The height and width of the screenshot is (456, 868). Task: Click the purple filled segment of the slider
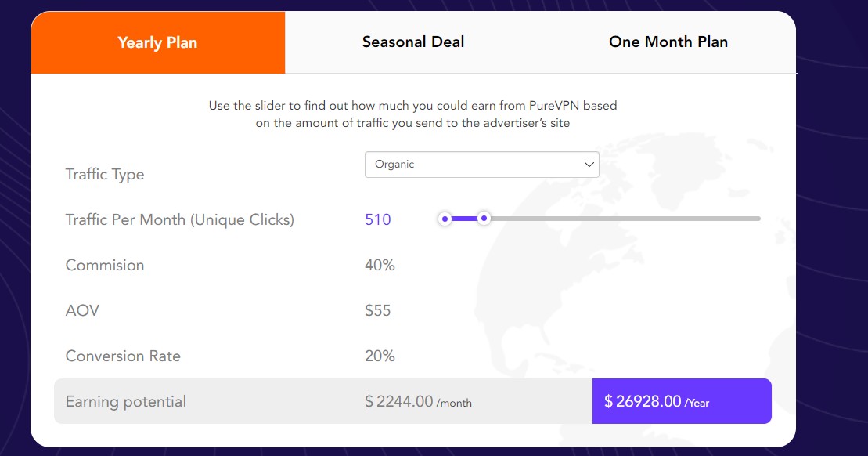[x=464, y=219]
